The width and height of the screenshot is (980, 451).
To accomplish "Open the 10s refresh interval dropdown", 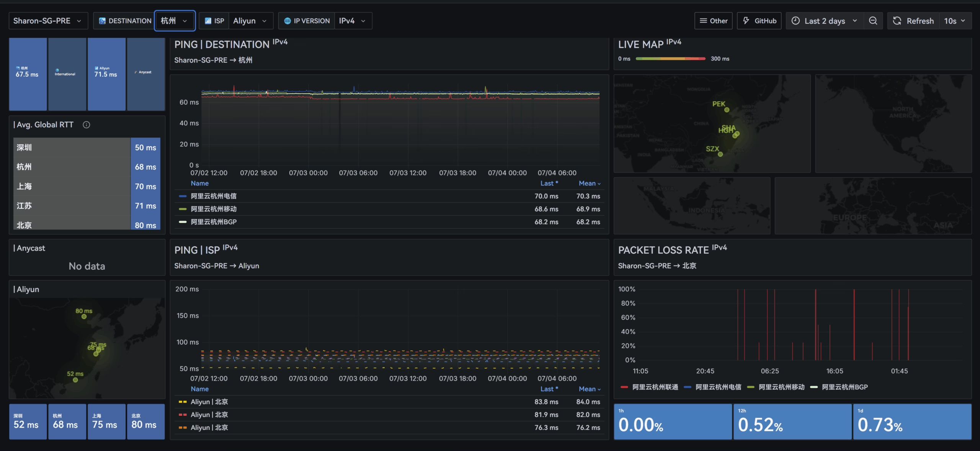I will tap(955, 21).
